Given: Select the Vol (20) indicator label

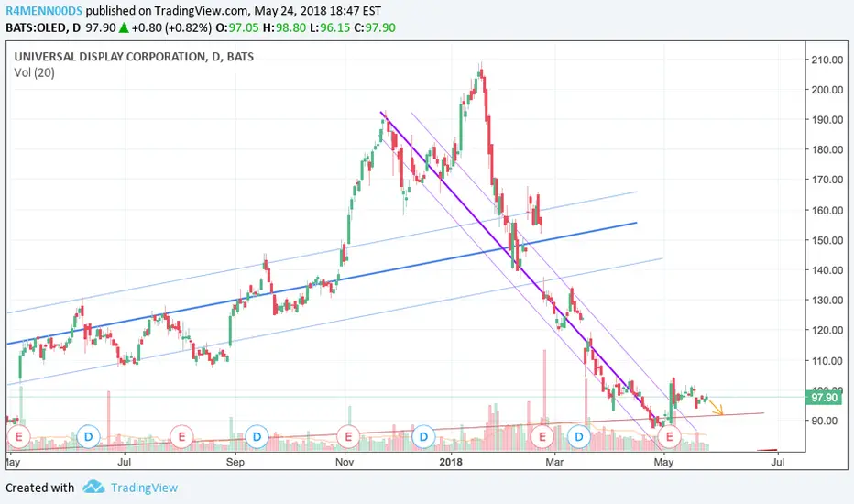Looking at the screenshot, I should point(34,72).
